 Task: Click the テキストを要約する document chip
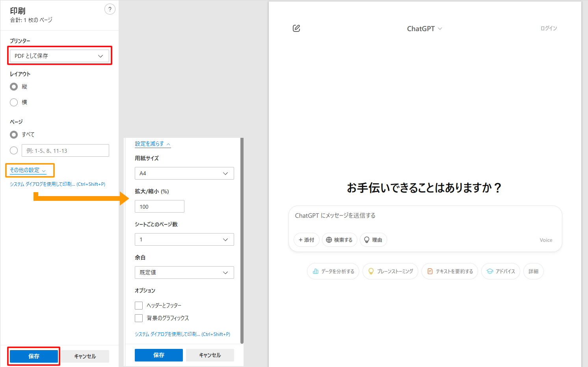(450, 271)
